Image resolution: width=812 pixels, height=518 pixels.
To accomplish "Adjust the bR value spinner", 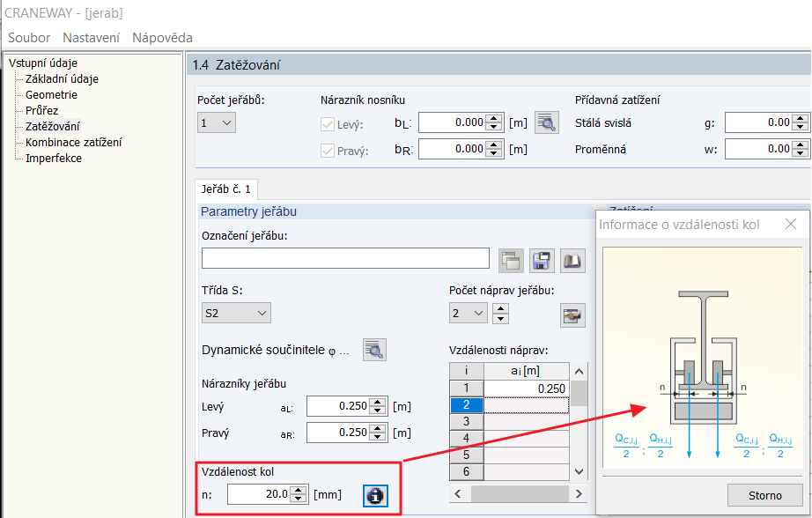I will click(495, 149).
